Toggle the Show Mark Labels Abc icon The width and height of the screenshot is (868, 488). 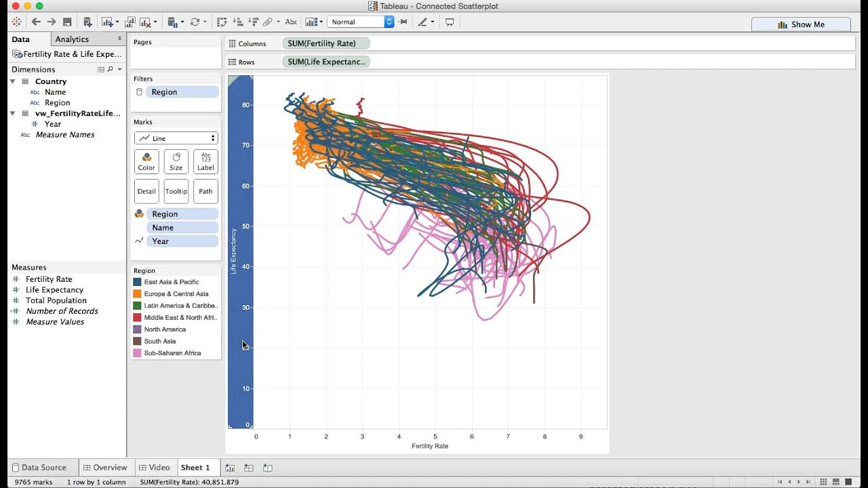point(291,22)
